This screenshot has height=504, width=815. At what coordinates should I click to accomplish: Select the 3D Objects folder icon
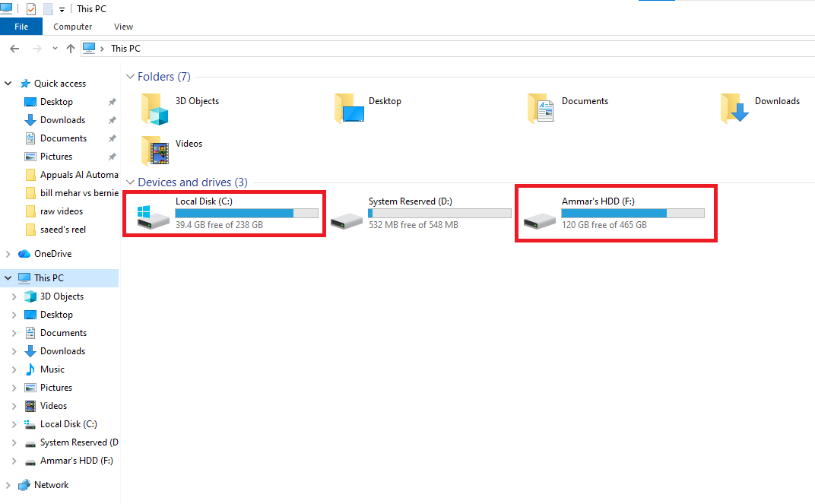click(155, 109)
